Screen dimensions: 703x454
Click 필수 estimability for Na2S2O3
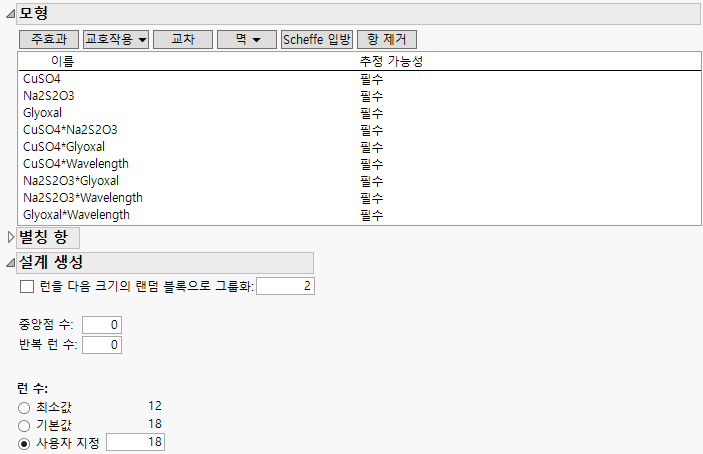(x=372, y=96)
